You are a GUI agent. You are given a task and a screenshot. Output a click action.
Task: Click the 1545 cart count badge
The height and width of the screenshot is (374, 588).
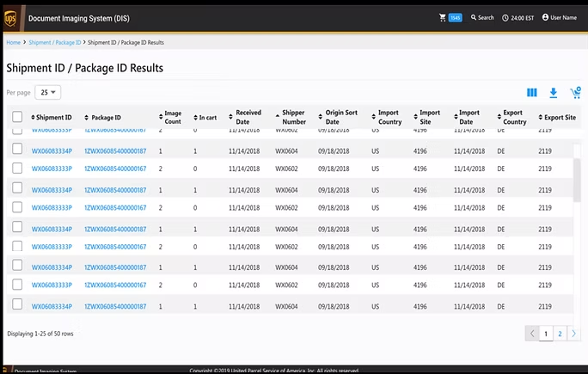456,18
